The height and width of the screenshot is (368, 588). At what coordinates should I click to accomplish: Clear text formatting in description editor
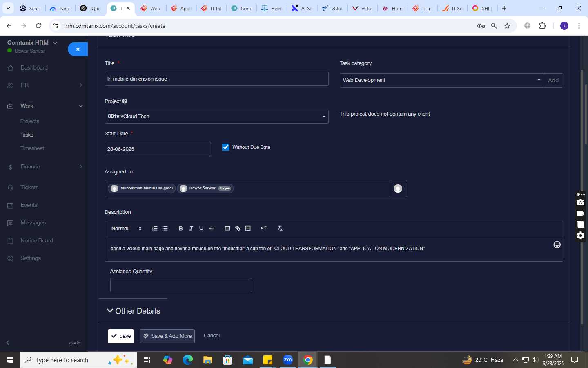pos(280,228)
